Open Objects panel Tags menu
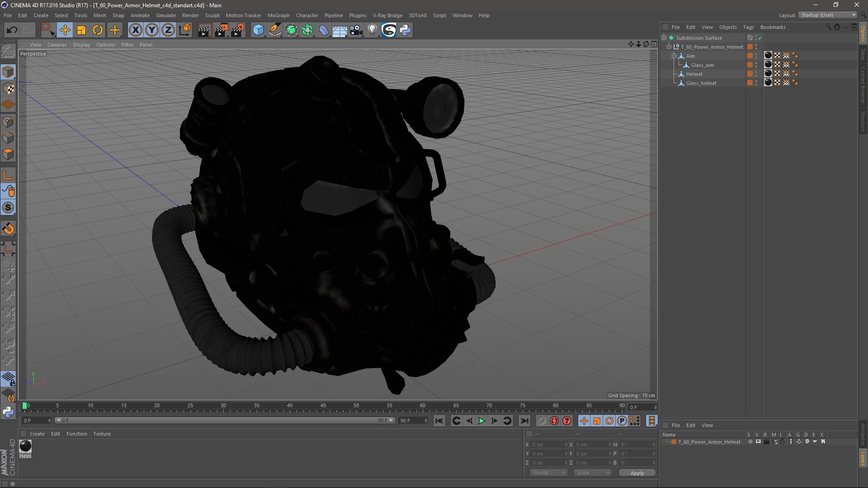The height and width of the screenshot is (488, 868). coord(748,27)
